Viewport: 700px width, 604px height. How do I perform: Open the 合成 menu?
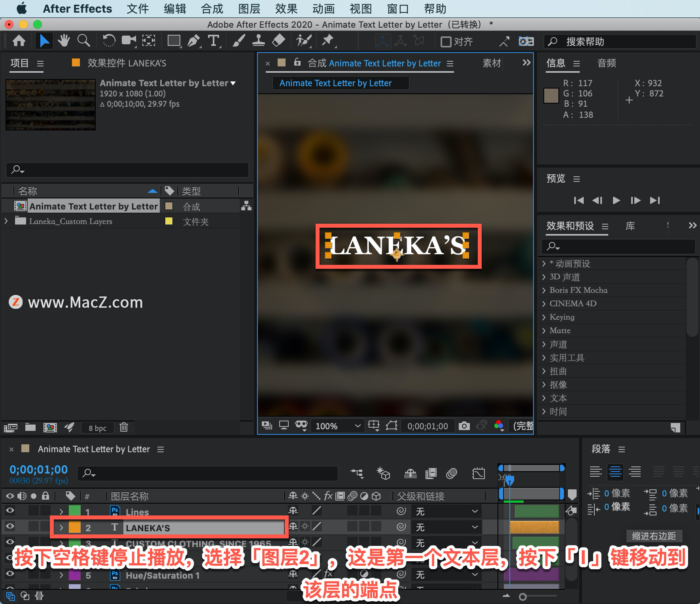[212, 9]
